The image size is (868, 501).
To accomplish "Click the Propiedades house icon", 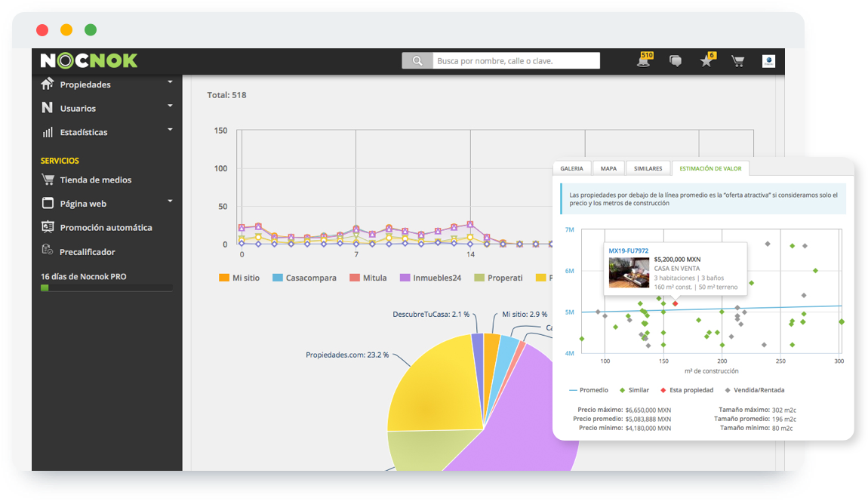I will (48, 84).
